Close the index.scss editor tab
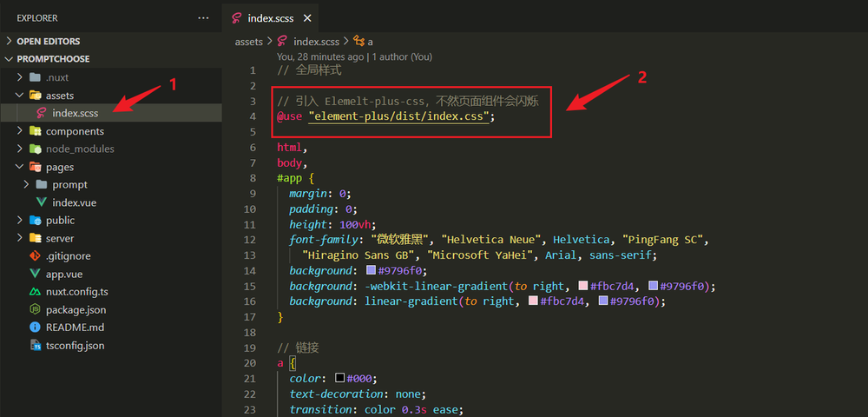 (307, 18)
